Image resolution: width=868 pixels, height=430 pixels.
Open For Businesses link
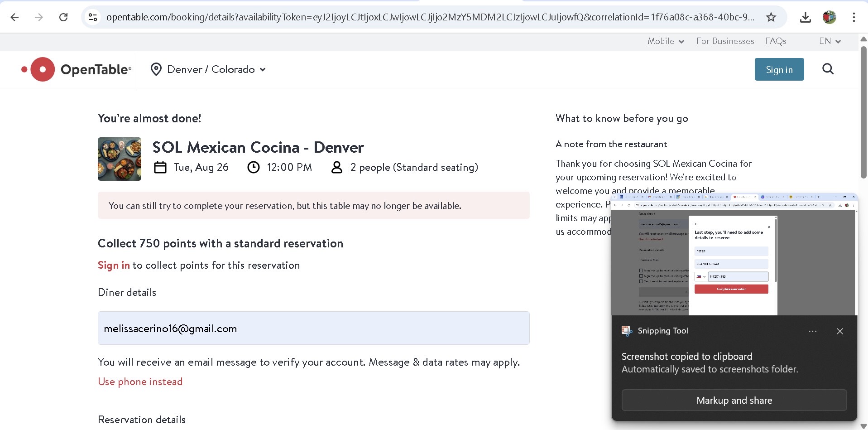[x=725, y=41]
